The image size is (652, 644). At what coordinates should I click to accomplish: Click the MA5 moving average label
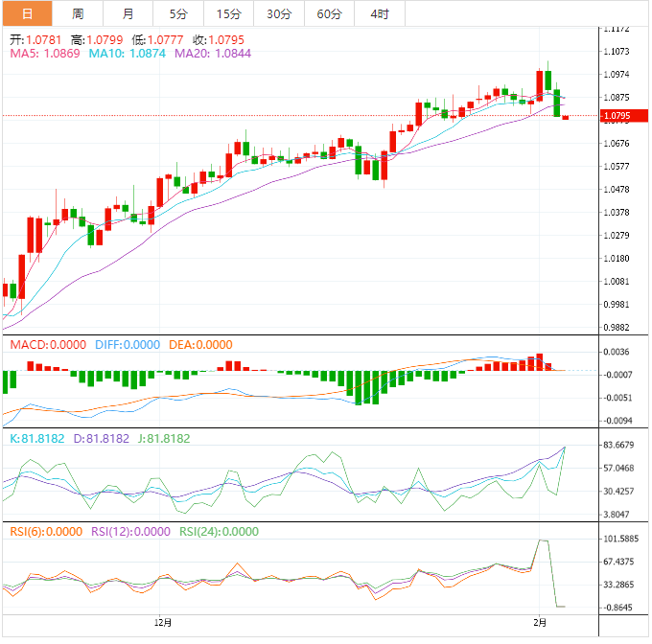(x=45, y=54)
